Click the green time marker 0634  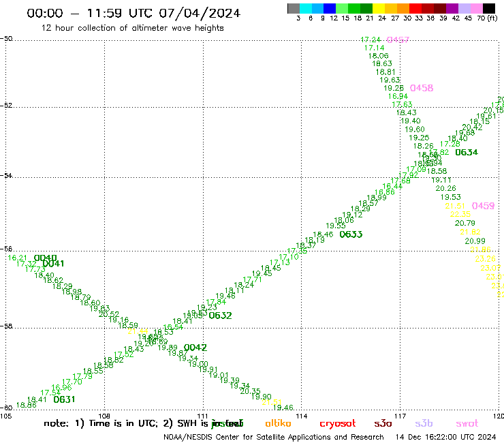pyautogui.click(x=467, y=153)
